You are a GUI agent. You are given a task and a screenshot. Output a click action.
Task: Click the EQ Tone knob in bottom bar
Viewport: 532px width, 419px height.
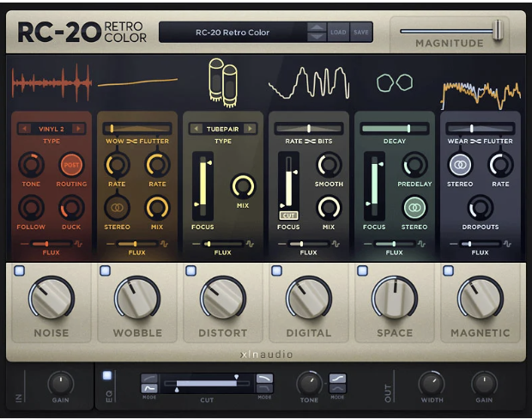[309, 383]
